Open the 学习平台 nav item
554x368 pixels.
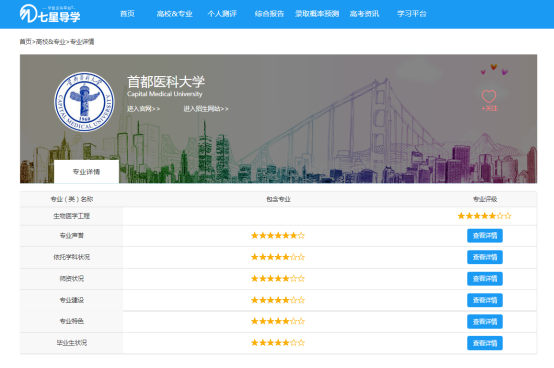412,14
